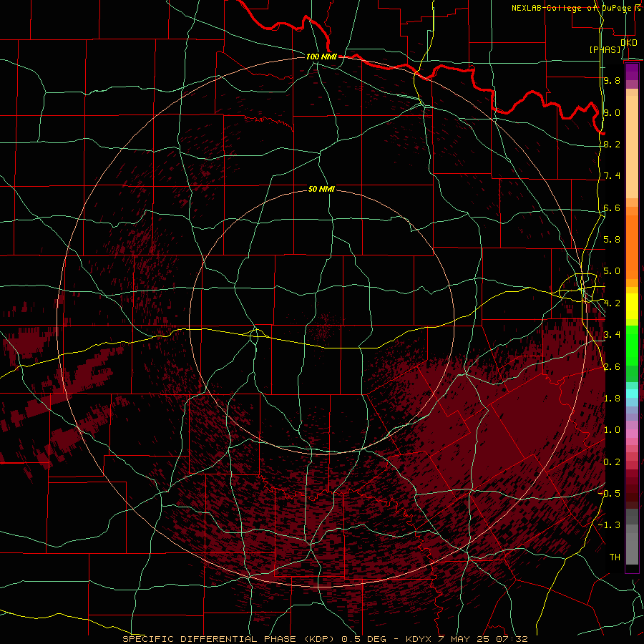This screenshot has height=644, width=644.
Task: Click the 9.8 value on the color scale
Action: 612,80
